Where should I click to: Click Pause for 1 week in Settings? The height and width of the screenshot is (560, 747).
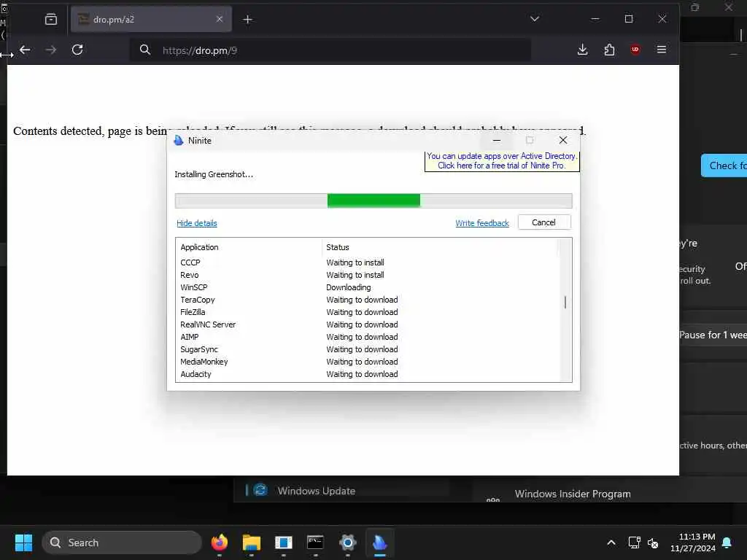[713, 335]
